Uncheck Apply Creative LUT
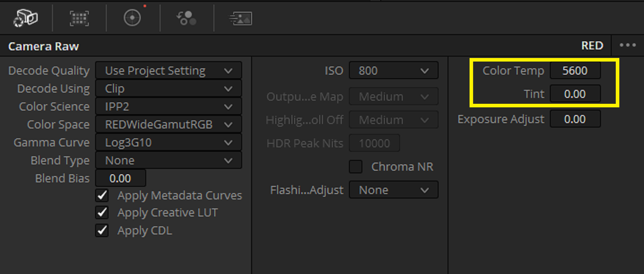The image size is (644, 274). 102,213
